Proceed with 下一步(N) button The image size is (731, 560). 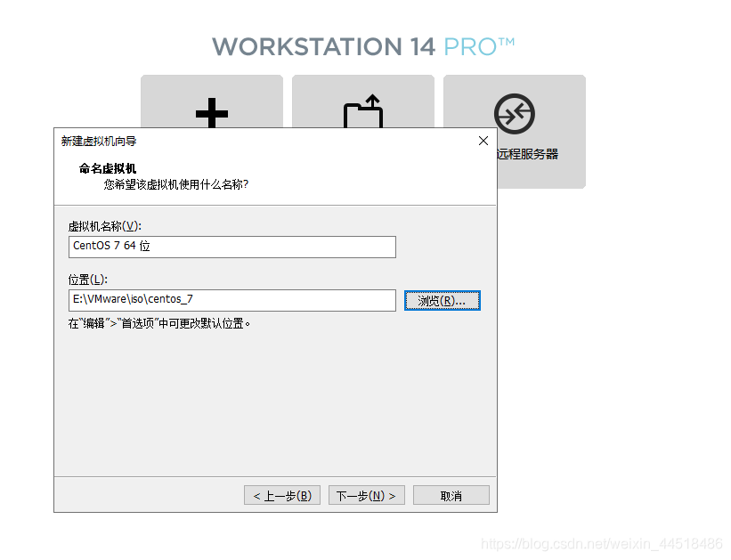point(367,495)
